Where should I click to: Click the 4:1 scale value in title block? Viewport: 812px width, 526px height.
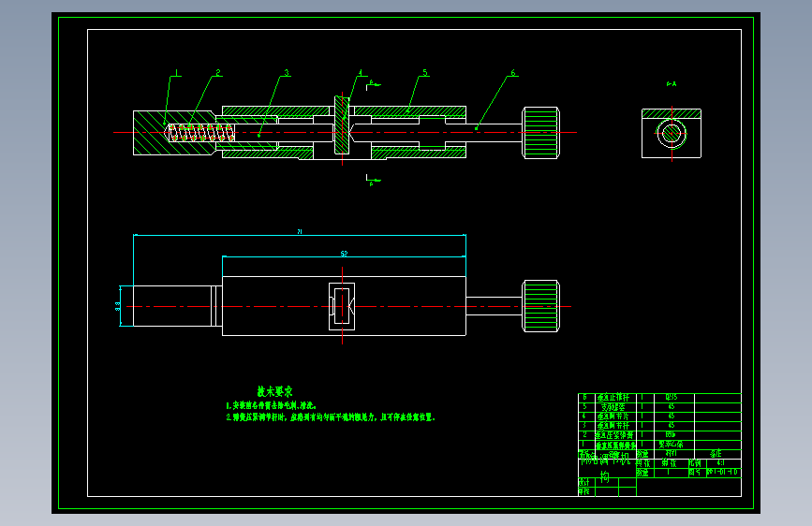pos(720,462)
